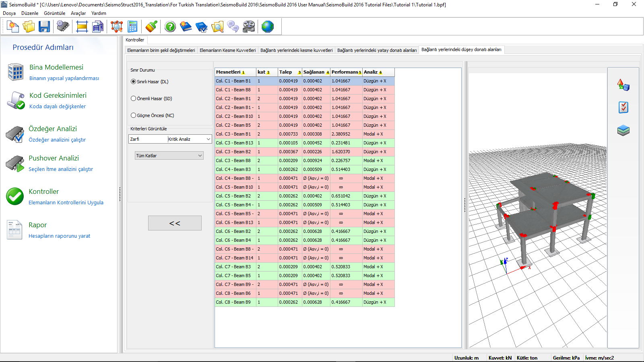The width and height of the screenshot is (644, 362).
Task: Click the shapes icon above the checklist icon
Action: [x=623, y=85]
